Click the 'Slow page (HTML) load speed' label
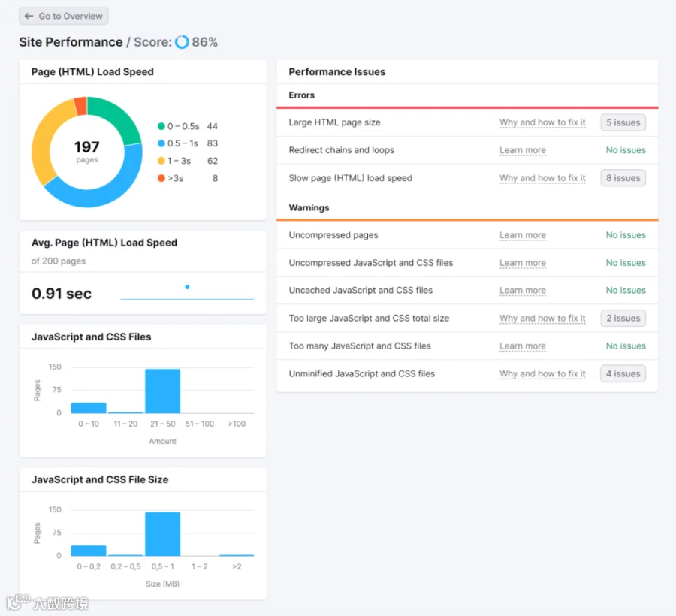The width and height of the screenshot is (676, 616). tap(351, 178)
